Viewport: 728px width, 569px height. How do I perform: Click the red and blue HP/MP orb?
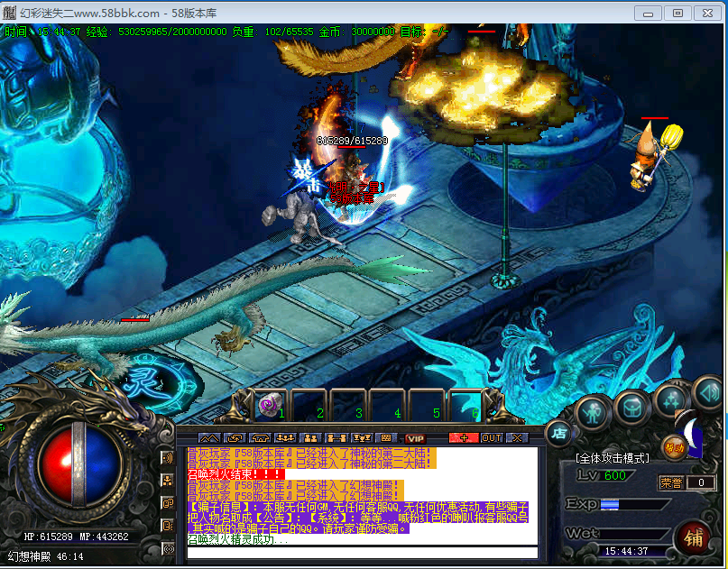click(x=78, y=464)
